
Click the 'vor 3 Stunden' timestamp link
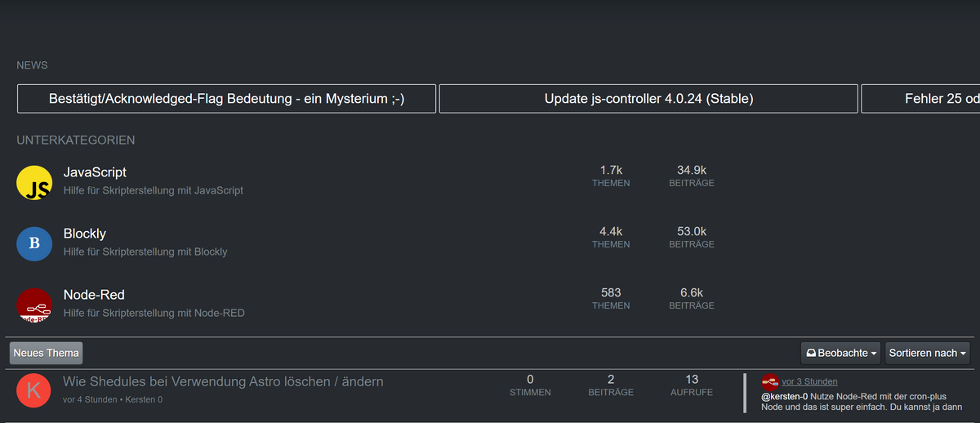[809, 381]
